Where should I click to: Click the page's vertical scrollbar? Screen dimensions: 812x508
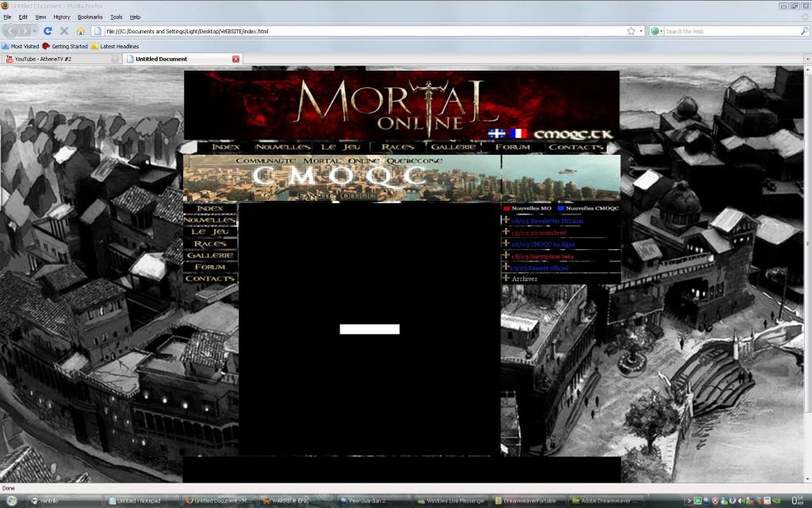(807, 274)
